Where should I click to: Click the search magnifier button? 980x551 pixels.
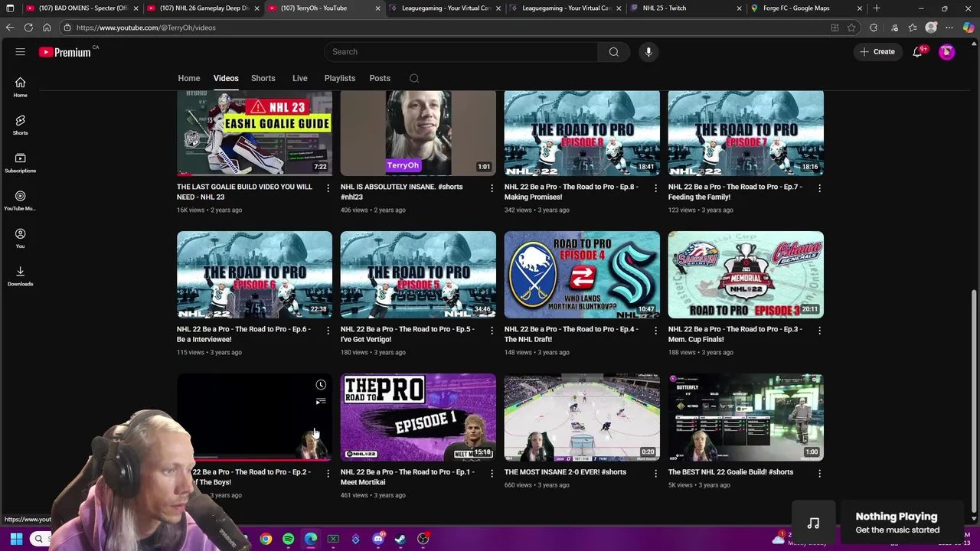pyautogui.click(x=613, y=52)
